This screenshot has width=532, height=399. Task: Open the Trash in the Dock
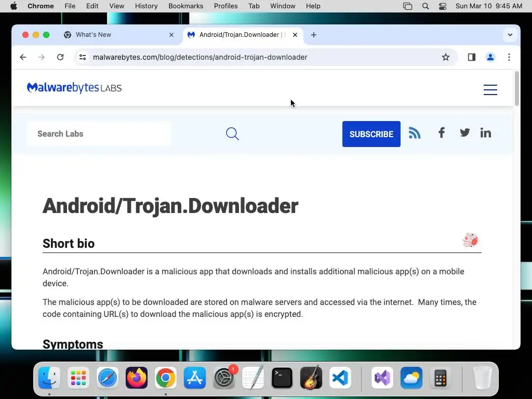[x=482, y=378]
